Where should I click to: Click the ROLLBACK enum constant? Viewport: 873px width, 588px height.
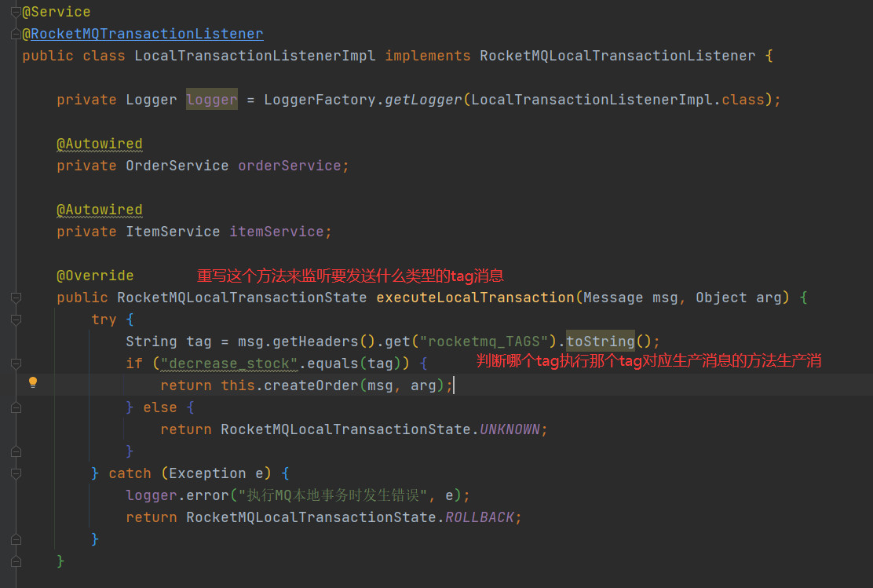point(480,517)
